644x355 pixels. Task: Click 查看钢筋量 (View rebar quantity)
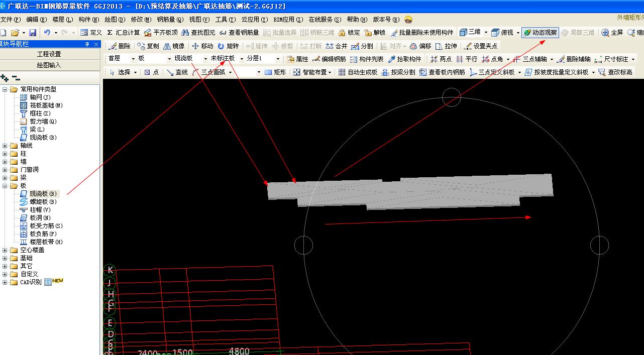(239, 32)
